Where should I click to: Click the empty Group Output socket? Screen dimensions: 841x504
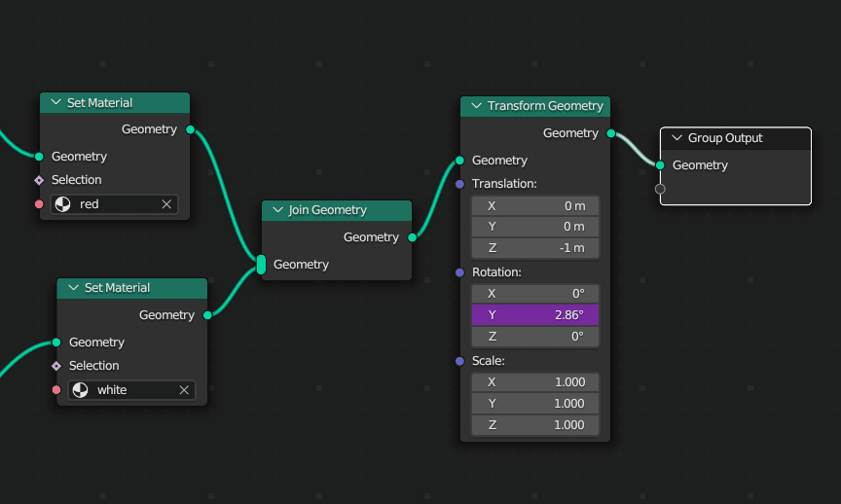[660, 189]
